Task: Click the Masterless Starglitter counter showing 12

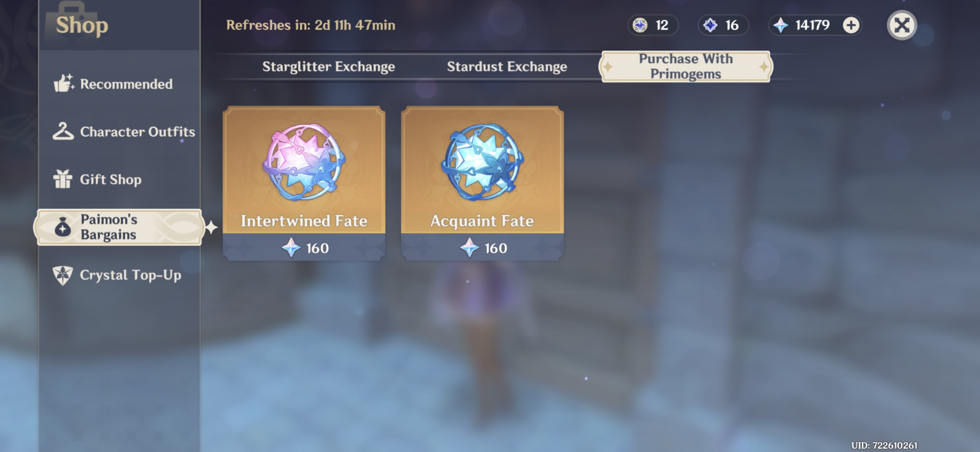Action: [x=652, y=25]
